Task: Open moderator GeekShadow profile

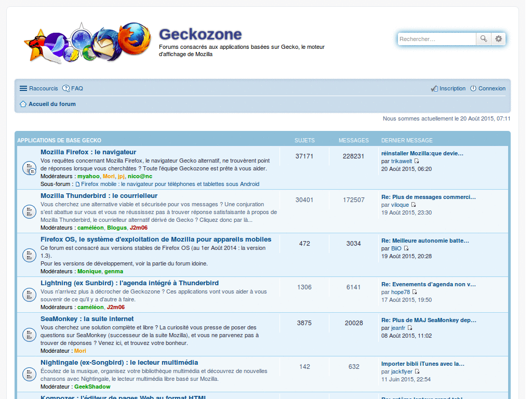Action: click(92, 387)
